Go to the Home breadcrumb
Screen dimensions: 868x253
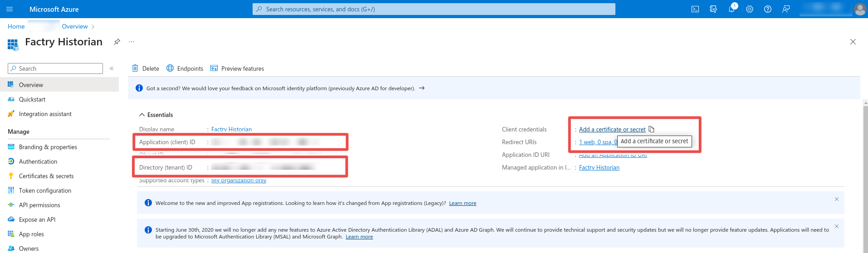coord(16,26)
